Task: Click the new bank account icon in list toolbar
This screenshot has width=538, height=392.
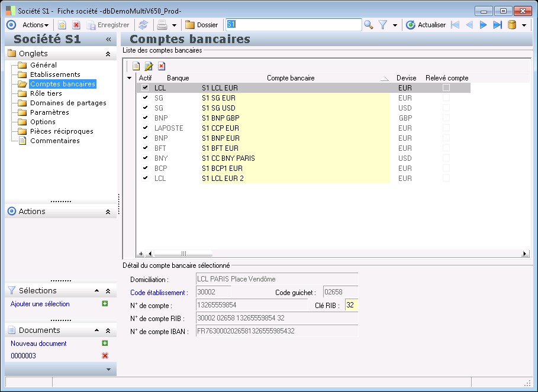Action: point(136,66)
